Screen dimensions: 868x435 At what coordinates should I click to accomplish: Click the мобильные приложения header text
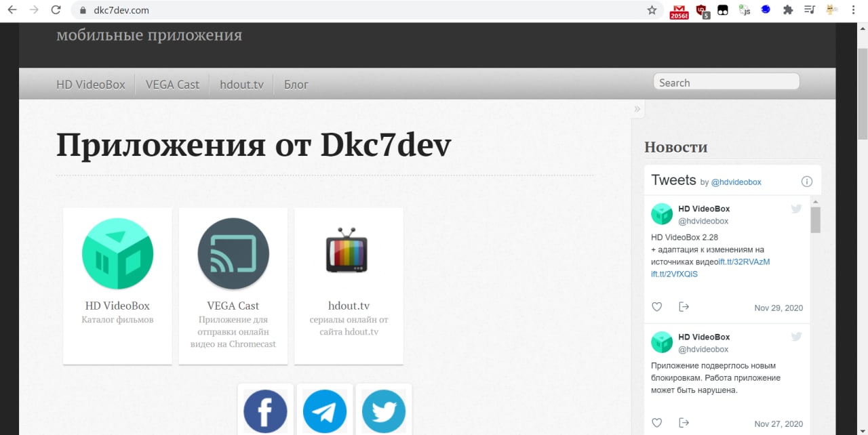[x=149, y=35]
